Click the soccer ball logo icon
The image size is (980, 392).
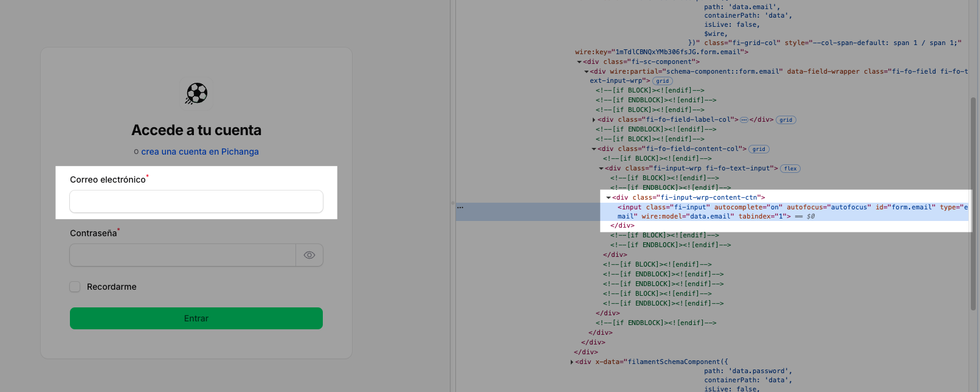click(x=196, y=94)
